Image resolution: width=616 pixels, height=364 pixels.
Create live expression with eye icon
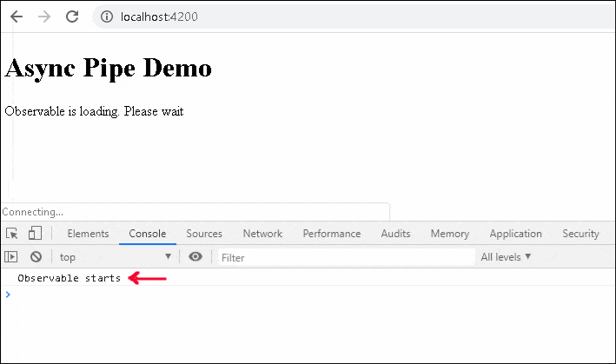(x=195, y=257)
